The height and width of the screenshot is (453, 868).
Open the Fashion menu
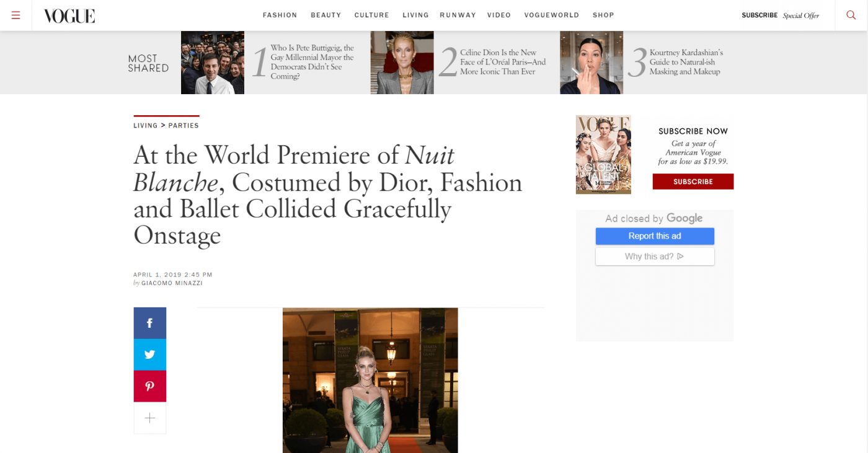(280, 15)
